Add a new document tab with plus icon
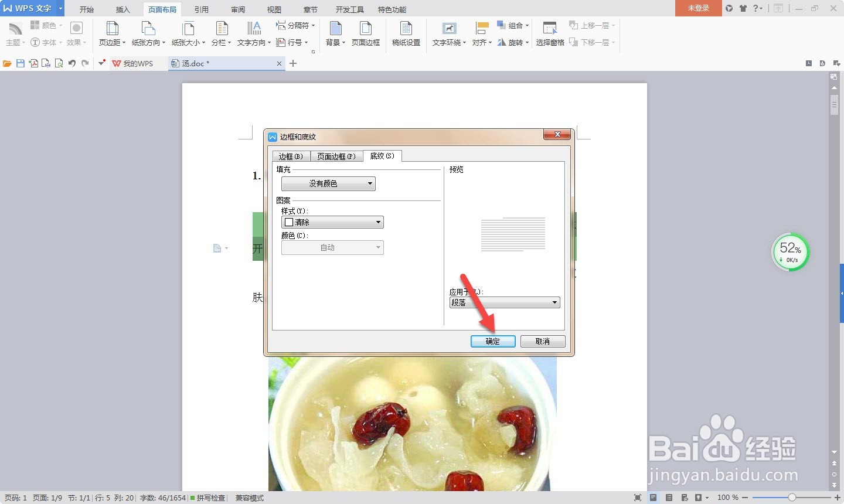Screen dimensions: 844x504 (x=293, y=63)
